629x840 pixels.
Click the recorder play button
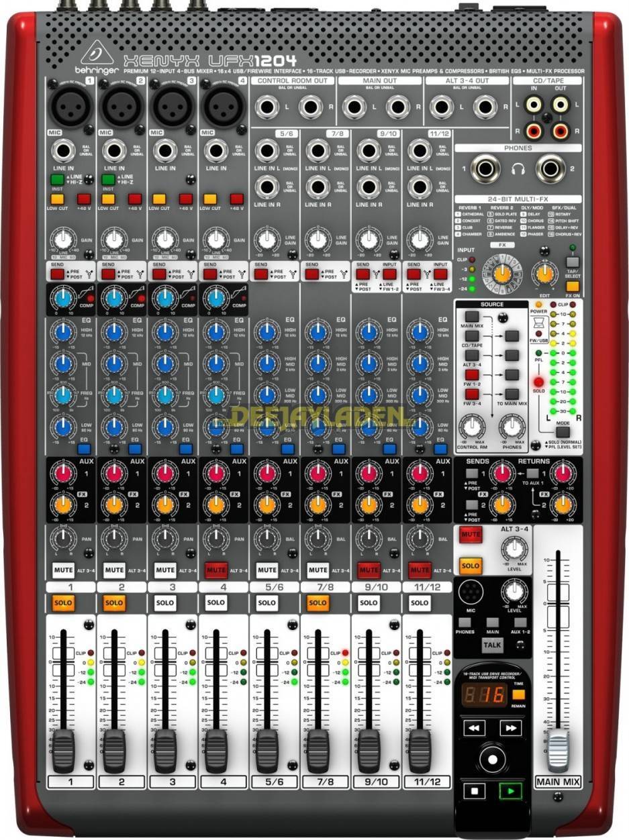[510, 792]
